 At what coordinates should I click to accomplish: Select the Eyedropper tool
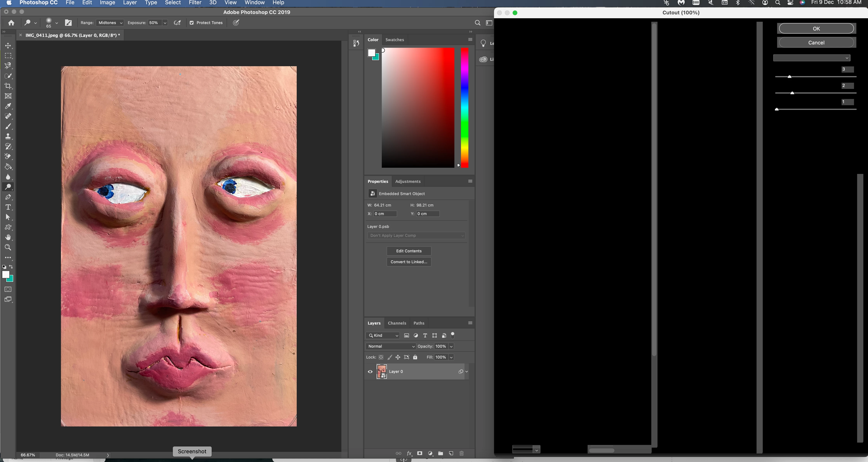(8, 106)
